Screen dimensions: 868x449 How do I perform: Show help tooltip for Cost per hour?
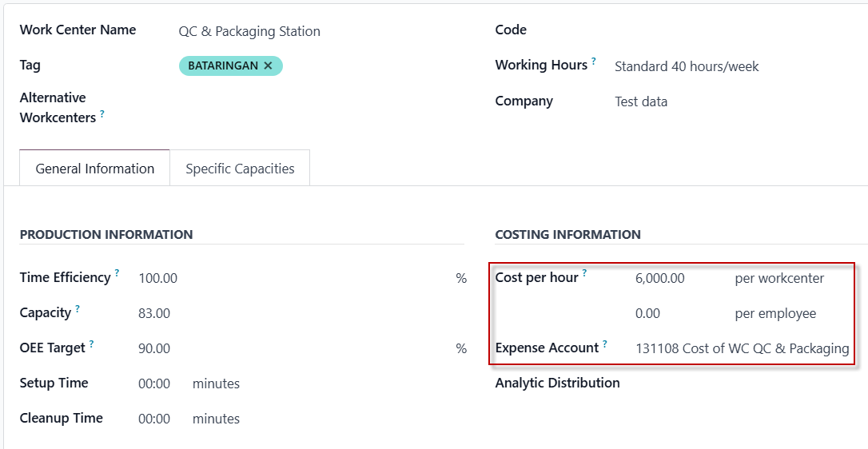[584, 273]
